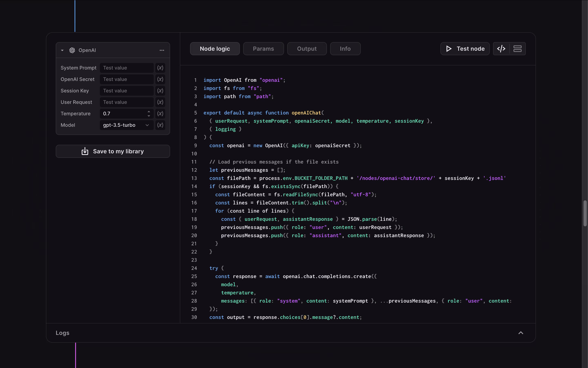Click 'const output = response.choices' line

tap(285, 317)
